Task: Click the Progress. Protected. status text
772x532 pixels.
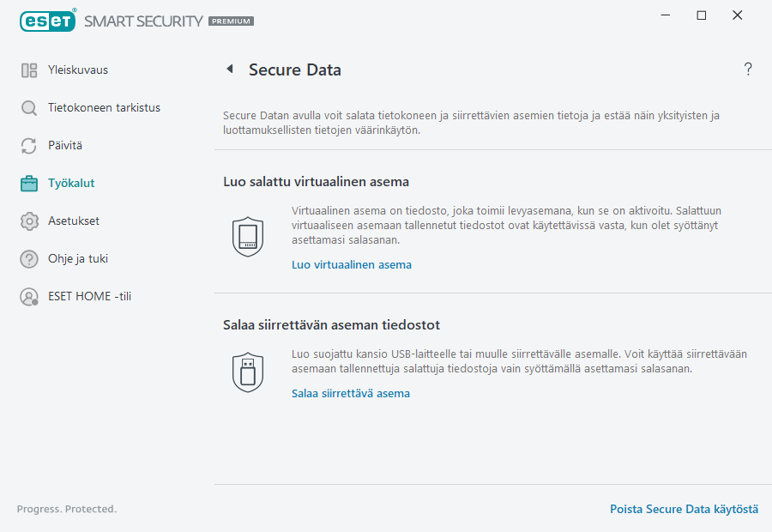Action: (x=66, y=509)
